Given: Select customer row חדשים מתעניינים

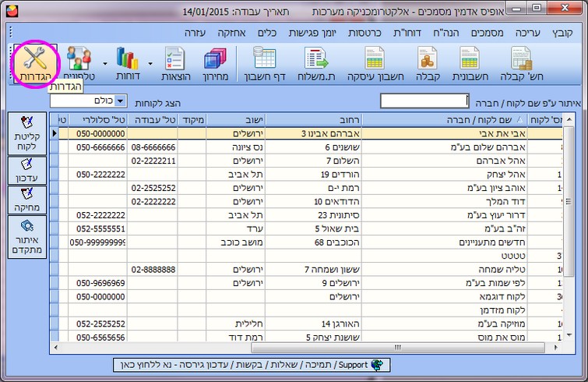Looking at the screenshot, I should pos(307,242).
